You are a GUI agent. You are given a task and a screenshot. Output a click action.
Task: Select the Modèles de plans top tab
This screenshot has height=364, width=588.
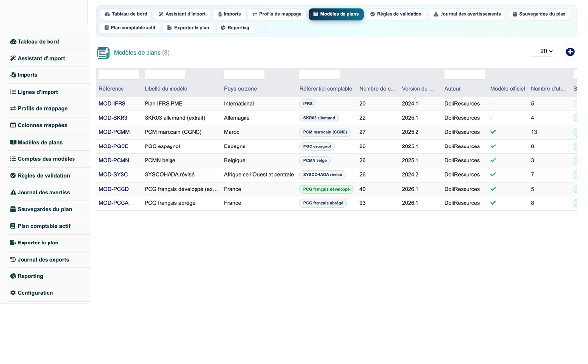(336, 14)
